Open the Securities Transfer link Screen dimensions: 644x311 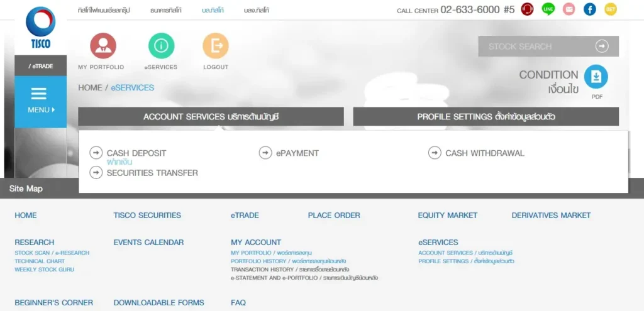point(152,173)
